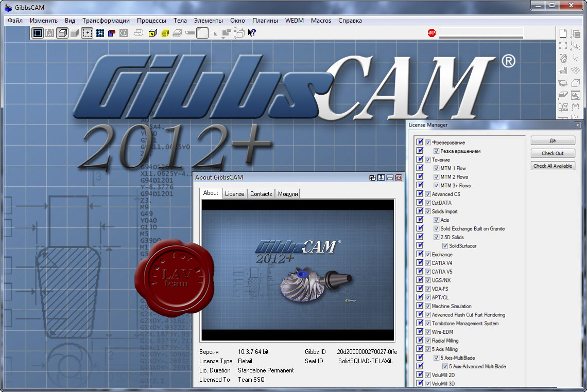Click the overlapping windows icon on About GibbsCAM
The width and height of the screenshot is (587, 392).
(372, 177)
